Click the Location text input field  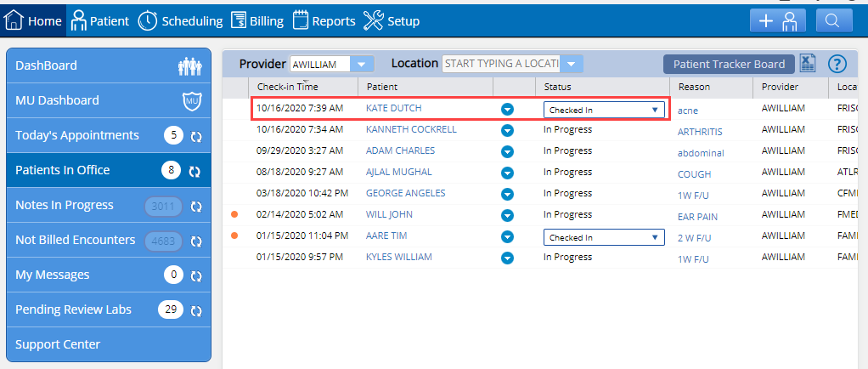pos(501,65)
